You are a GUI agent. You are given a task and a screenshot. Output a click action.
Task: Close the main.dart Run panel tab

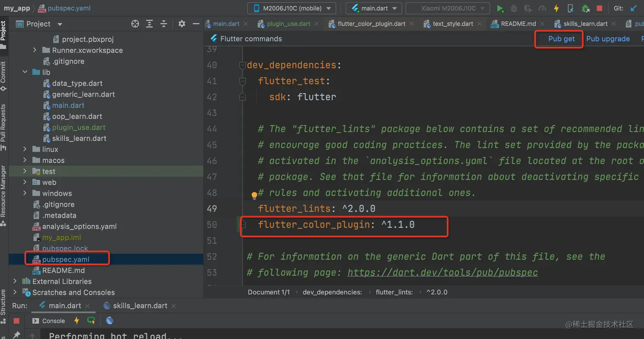tap(87, 306)
